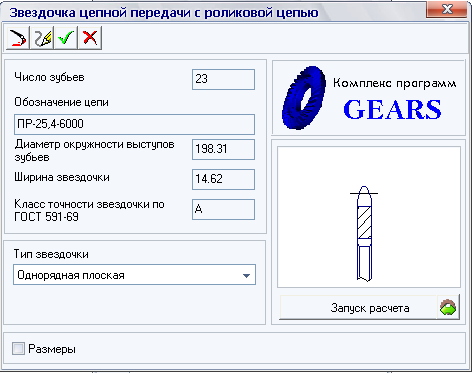
Task: Start calculation with Запуск расчета button
Action: click(x=369, y=307)
